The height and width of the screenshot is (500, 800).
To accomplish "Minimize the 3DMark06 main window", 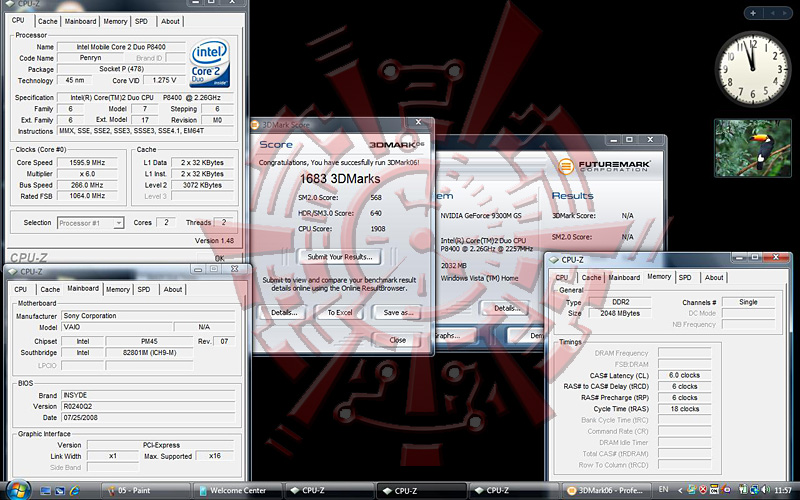I will pyautogui.click(x=614, y=139).
